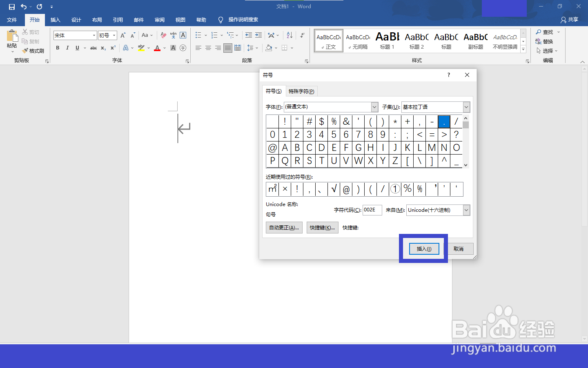This screenshot has width=588, height=368.
Task: Open the font size dropdown (初号)
Action: pyautogui.click(x=114, y=36)
